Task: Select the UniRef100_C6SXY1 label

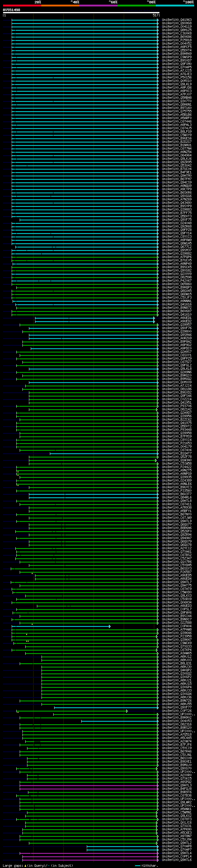Action: [x=176, y=355]
